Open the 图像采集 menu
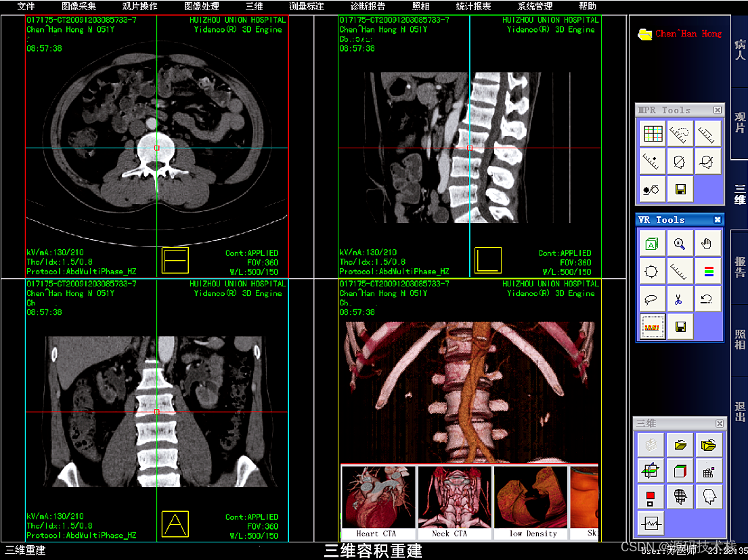The image size is (748, 560). coord(79,6)
